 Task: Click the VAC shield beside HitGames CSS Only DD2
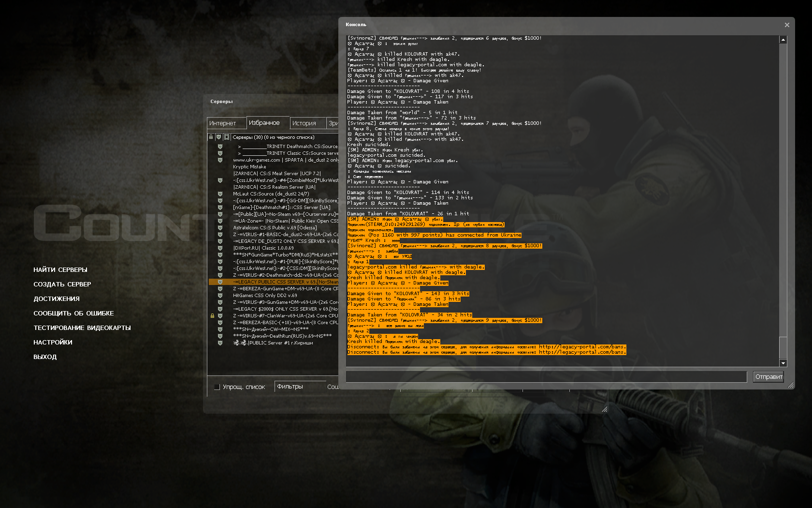tap(220, 296)
